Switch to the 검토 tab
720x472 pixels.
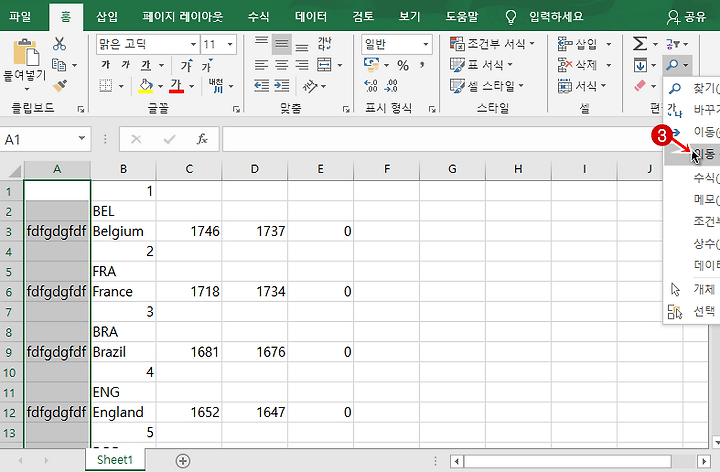[363, 17]
